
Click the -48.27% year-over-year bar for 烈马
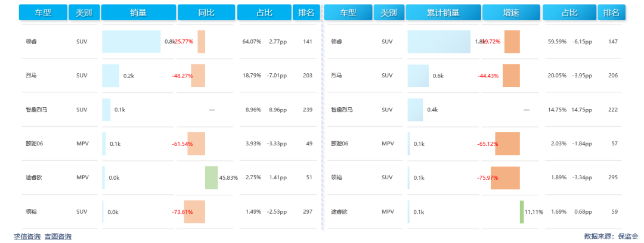point(198,76)
